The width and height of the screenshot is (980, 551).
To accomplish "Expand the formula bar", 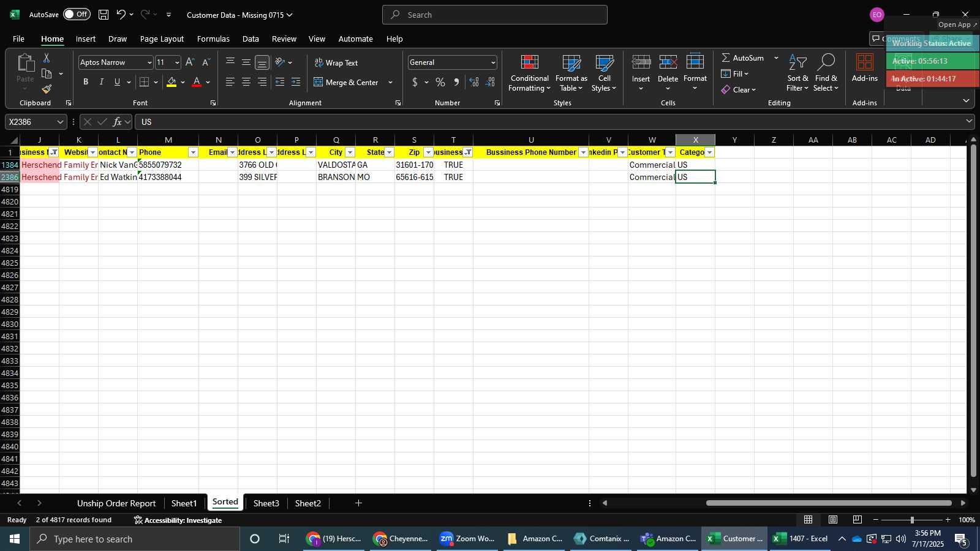I will pos(969,121).
